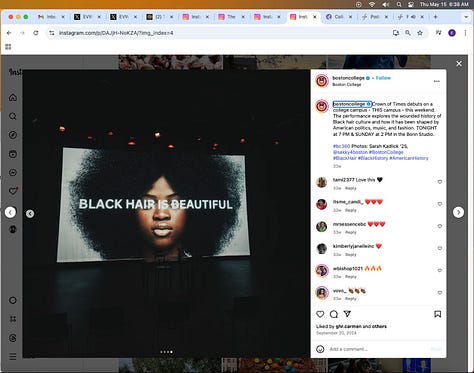Like the comment 'Love this'

440,182
